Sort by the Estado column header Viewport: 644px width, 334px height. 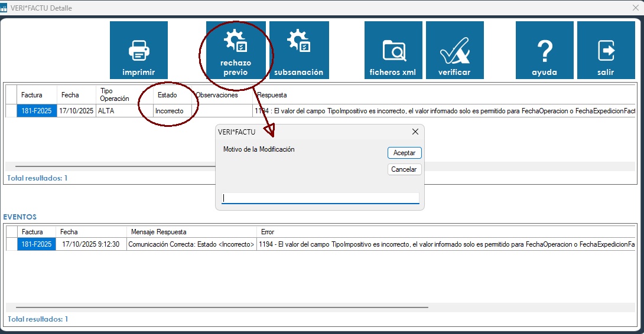click(167, 94)
